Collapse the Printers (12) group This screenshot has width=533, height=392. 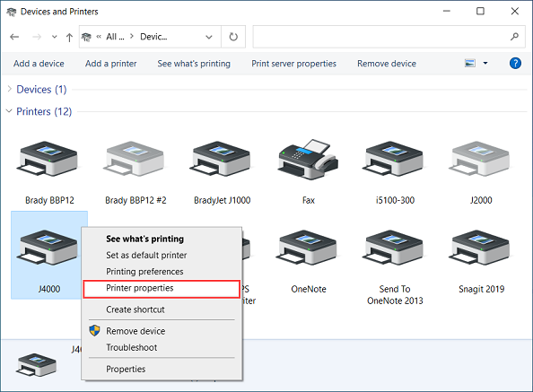(9, 111)
